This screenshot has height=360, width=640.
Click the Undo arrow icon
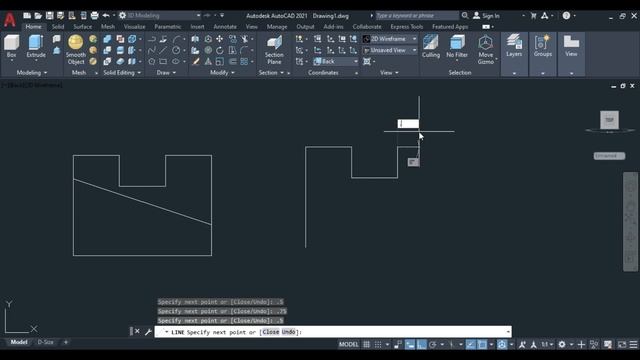pyautogui.click(x=106, y=16)
